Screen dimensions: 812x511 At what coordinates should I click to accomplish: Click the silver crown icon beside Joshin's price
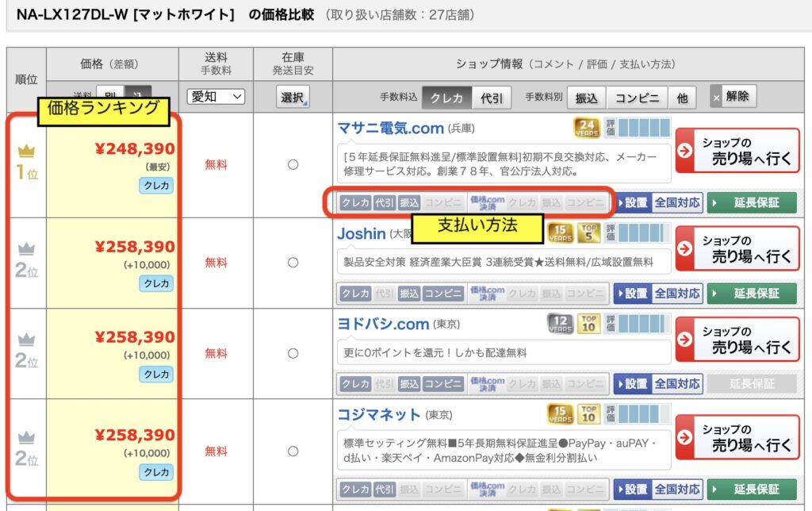(26, 249)
